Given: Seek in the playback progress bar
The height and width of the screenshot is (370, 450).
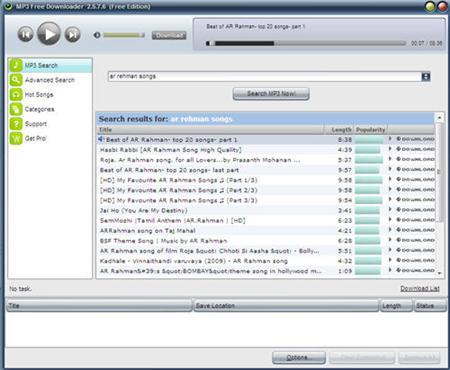Looking at the screenshot, I should point(306,43).
